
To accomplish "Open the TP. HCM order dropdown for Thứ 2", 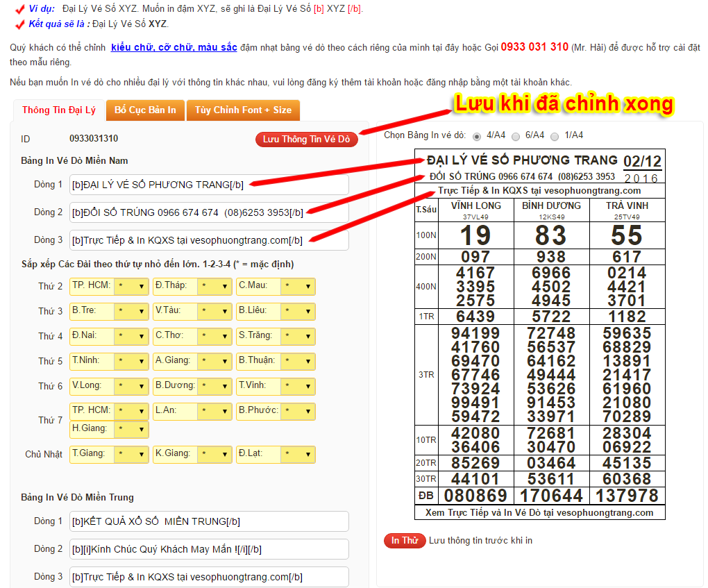I will click(130, 287).
